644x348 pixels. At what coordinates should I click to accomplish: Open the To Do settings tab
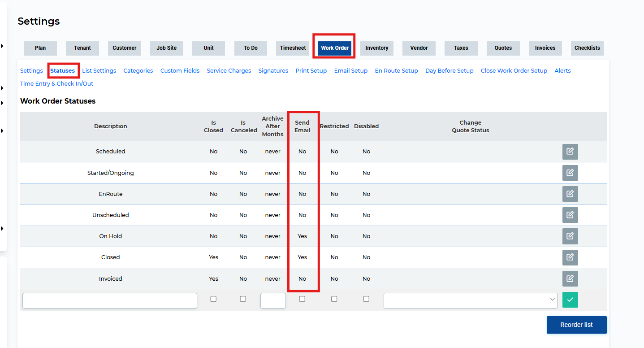pyautogui.click(x=251, y=48)
